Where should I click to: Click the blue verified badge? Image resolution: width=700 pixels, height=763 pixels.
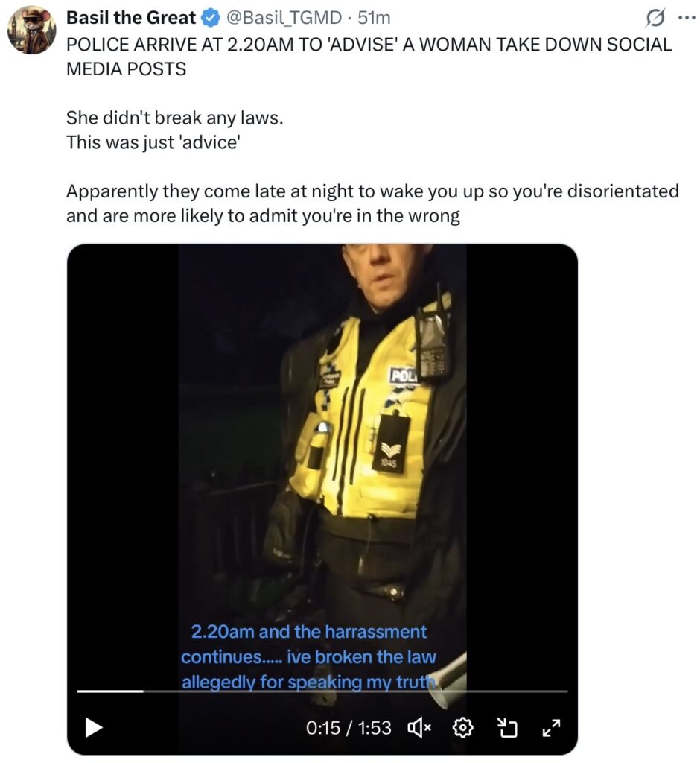[x=210, y=18]
